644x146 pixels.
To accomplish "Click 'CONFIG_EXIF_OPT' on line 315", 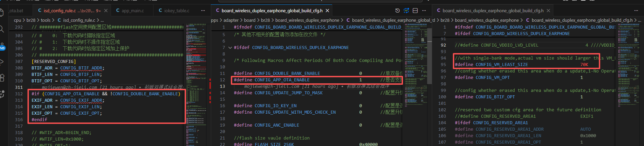I will pos(80,113).
